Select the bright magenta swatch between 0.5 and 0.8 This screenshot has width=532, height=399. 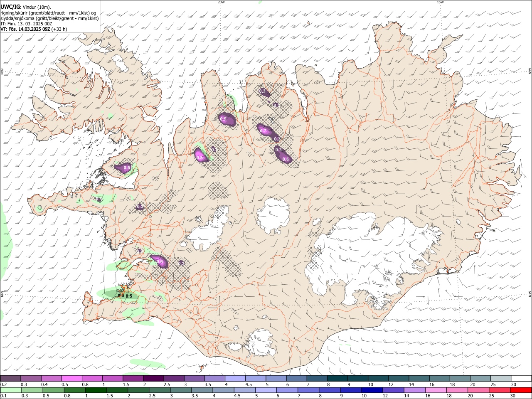(72, 378)
